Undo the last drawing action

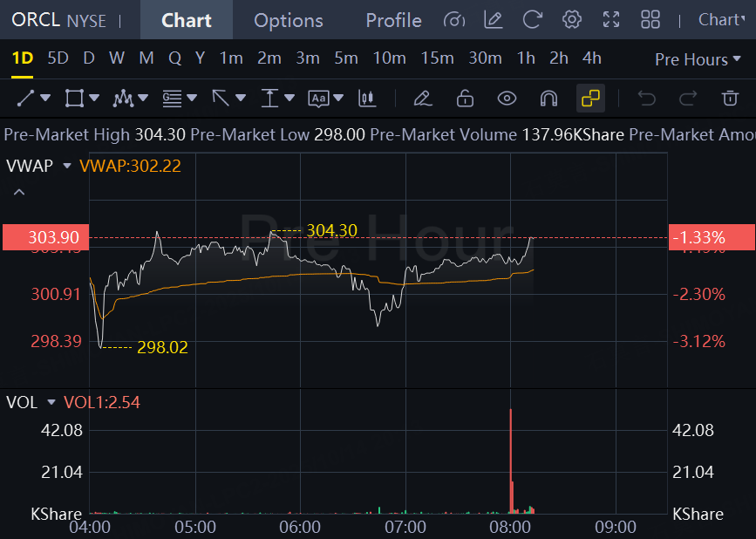646,99
